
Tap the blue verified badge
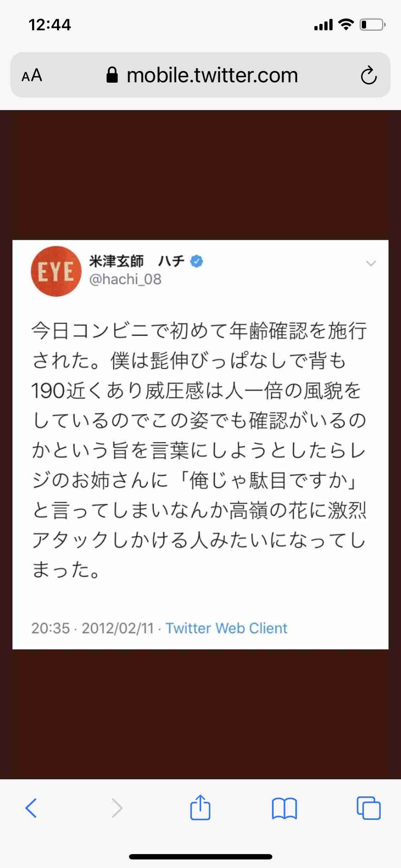tap(197, 261)
